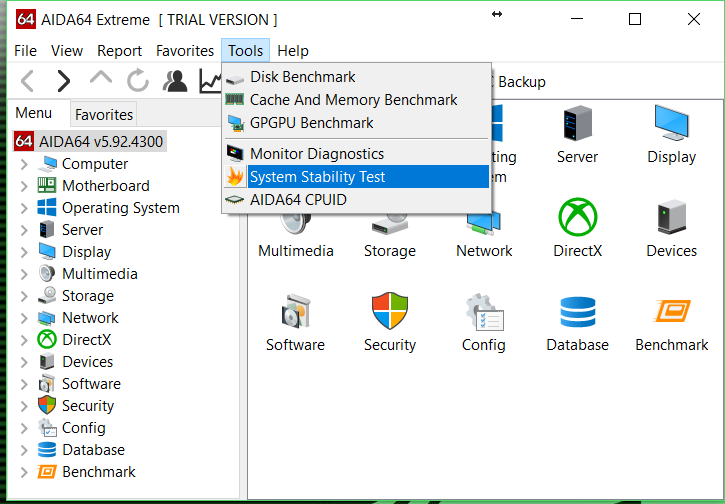
Task: Expand the Config tree node
Action: [24, 428]
